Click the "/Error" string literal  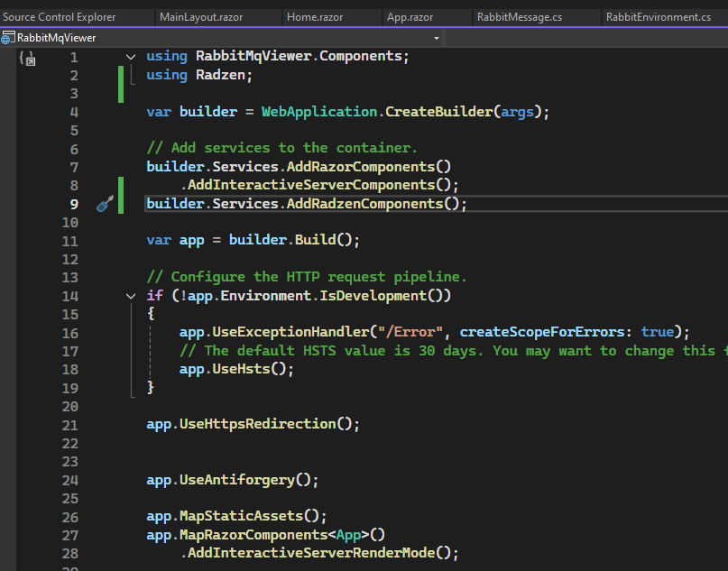(x=410, y=332)
